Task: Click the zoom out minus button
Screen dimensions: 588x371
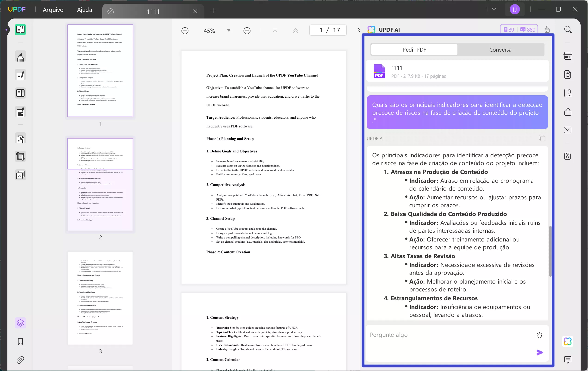Action: point(185,31)
